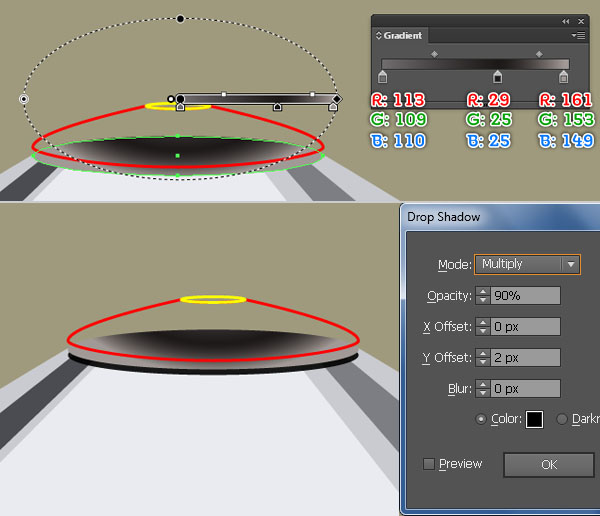Click the X Offset field
Image resolution: width=600 pixels, height=516 pixels.
[x=525, y=327]
